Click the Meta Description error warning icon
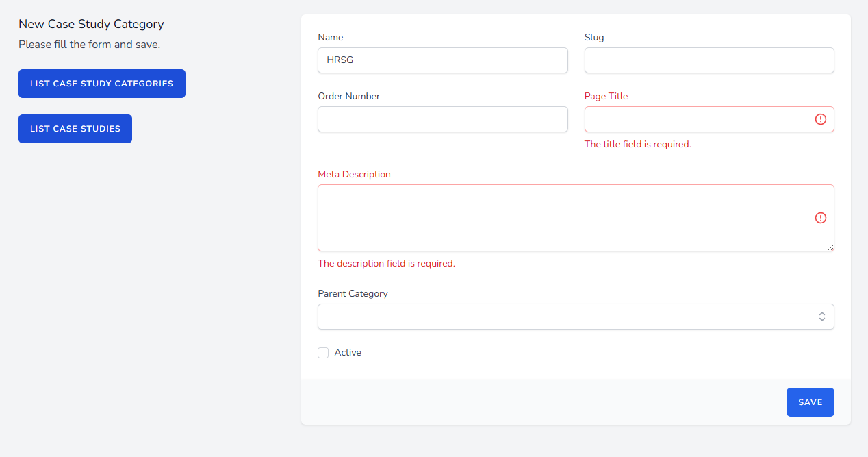 821,218
